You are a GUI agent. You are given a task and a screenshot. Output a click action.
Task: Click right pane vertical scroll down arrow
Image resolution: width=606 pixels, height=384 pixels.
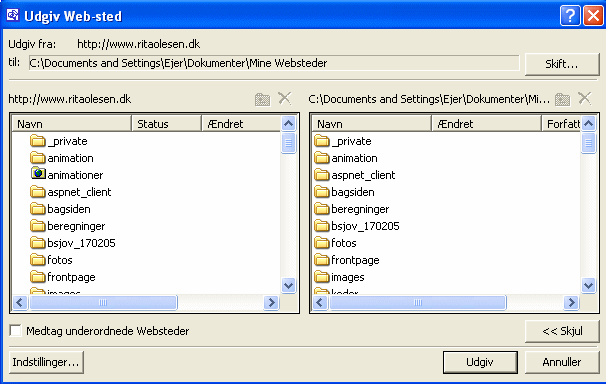coord(588,285)
